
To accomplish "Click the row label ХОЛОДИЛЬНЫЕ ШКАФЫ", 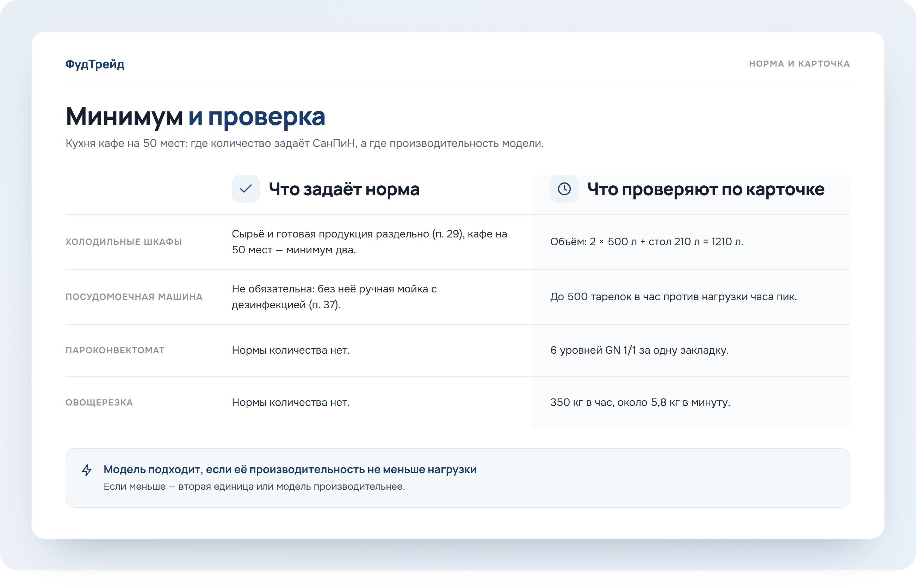I will 123,242.
